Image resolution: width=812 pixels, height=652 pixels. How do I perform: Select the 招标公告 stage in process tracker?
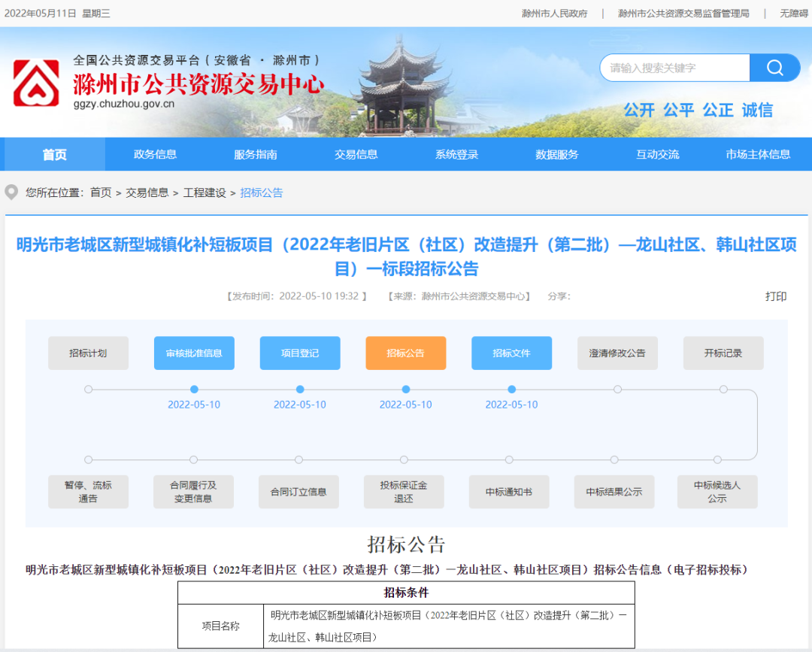click(405, 353)
